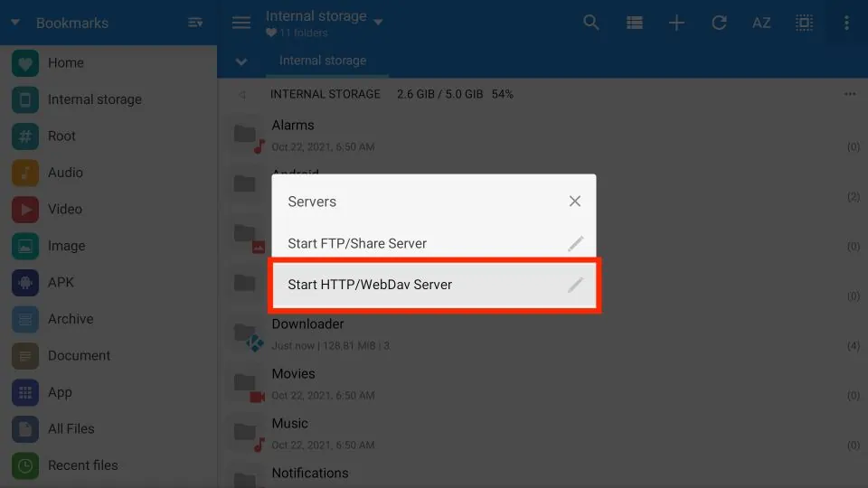
Task: Expand the Bookmarks dropdown arrow
Action: point(15,23)
